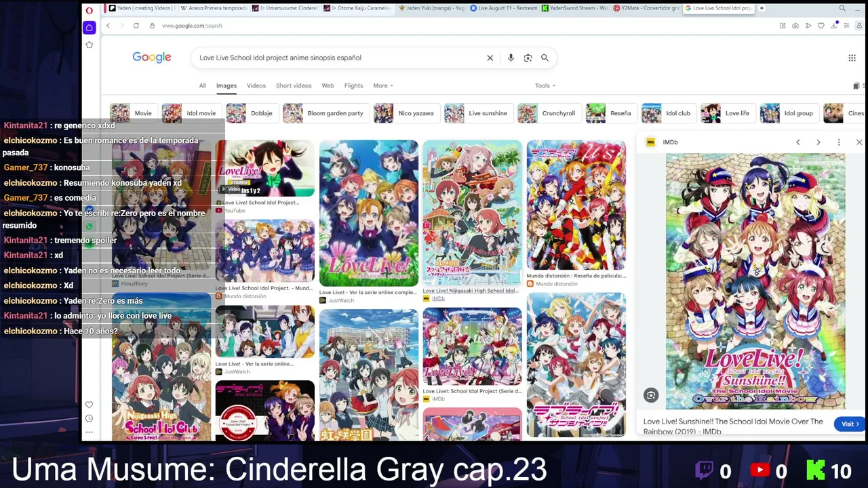This screenshot has width=868, height=488.
Task: Open more options in the IMDb preview panel
Action: coord(839,142)
